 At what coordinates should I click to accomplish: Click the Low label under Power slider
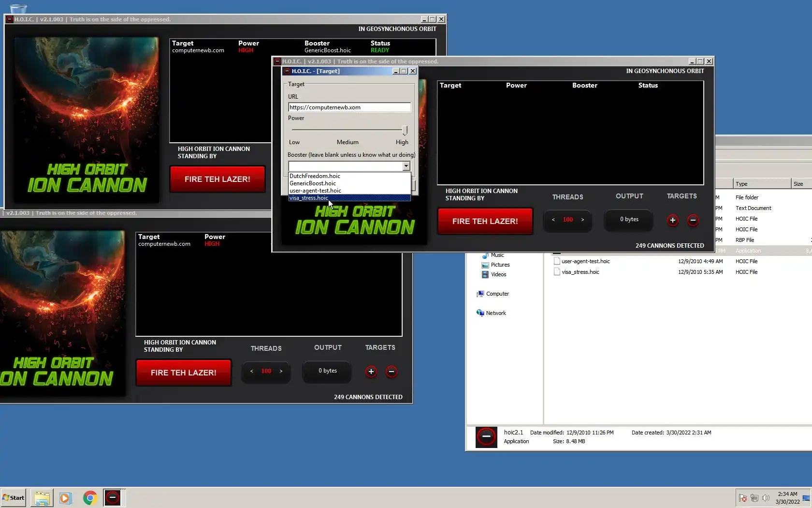coord(294,142)
